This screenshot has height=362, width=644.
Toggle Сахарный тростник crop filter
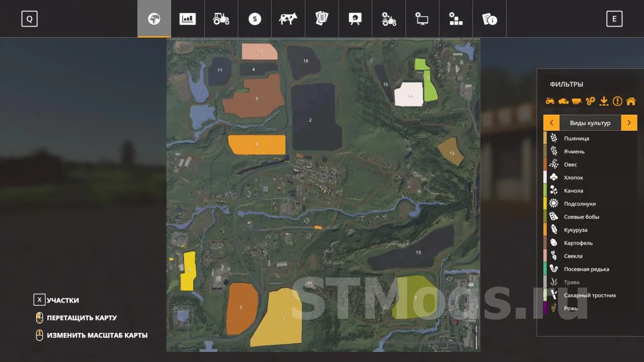click(590, 295)
